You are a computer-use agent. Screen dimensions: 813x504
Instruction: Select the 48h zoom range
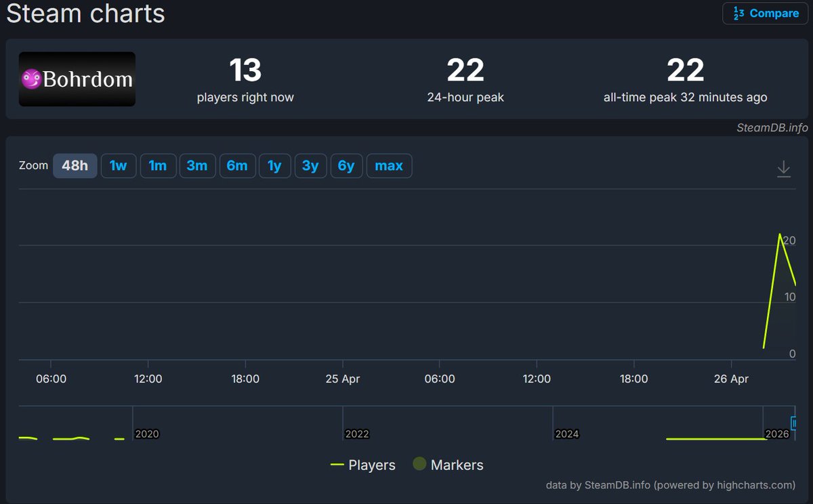75,166
